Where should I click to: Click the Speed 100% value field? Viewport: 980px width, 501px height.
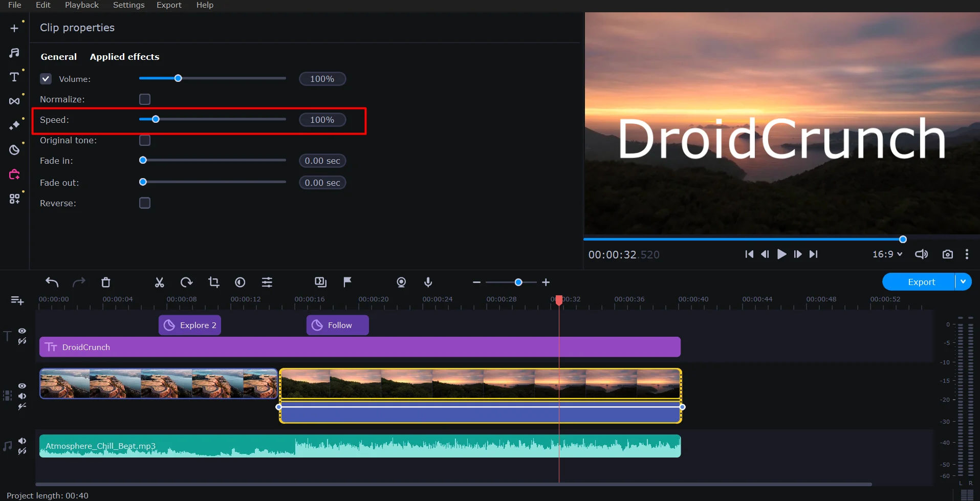[322, 120]
